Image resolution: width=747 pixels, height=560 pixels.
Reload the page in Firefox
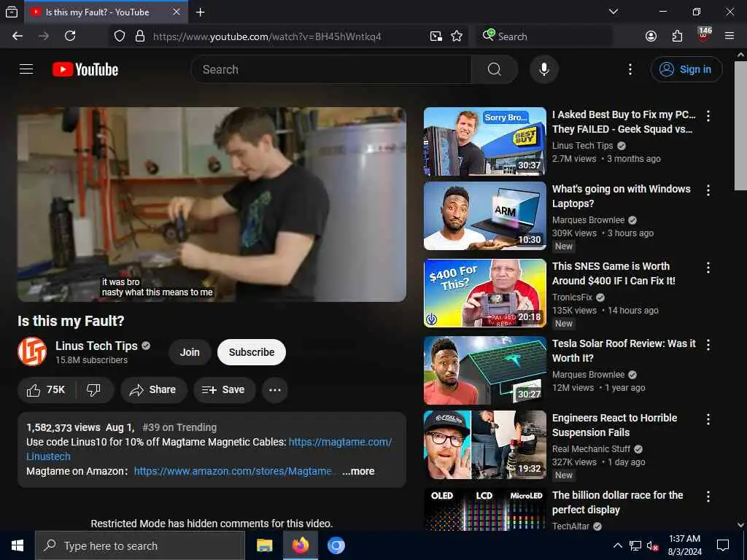click(x=70, y=36)
